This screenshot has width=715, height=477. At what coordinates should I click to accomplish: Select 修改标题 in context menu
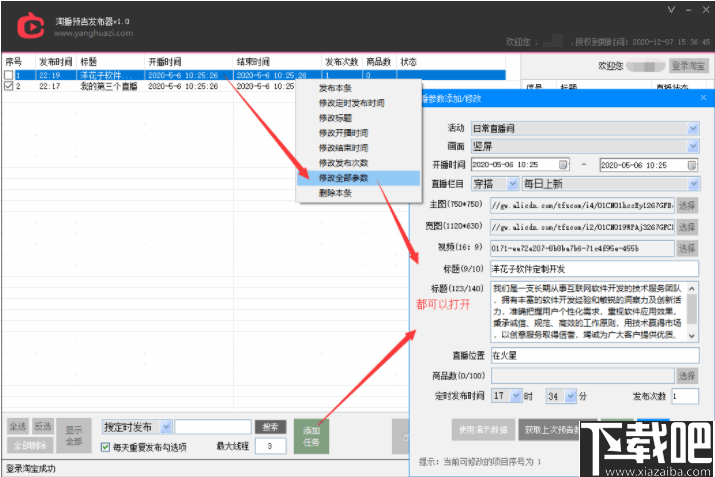335,118
